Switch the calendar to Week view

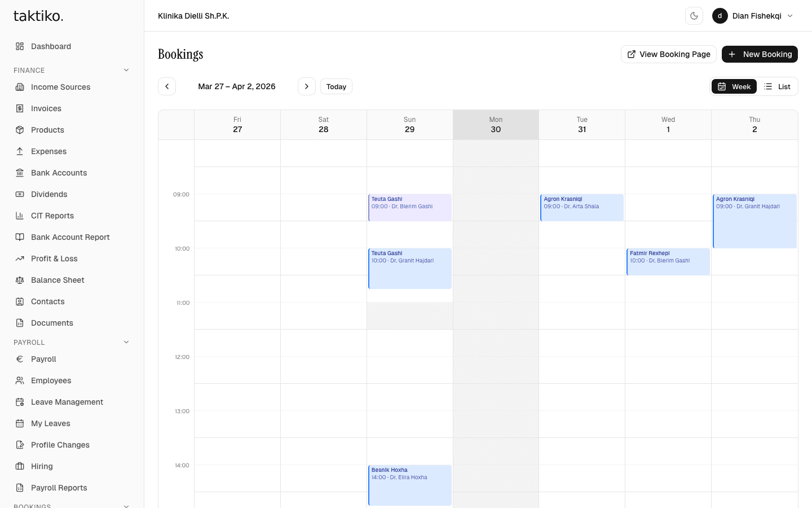pyautogui.click(x=734, y=86)
